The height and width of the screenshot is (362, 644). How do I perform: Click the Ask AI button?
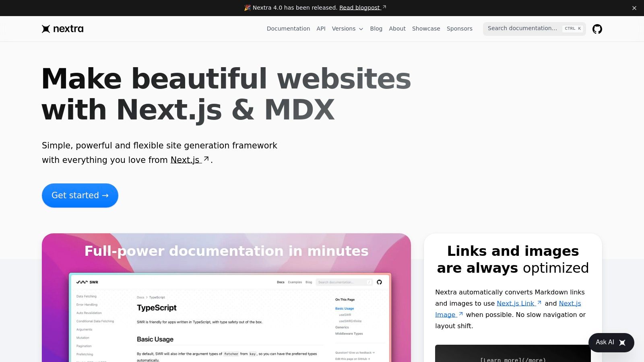click(608, 342)
